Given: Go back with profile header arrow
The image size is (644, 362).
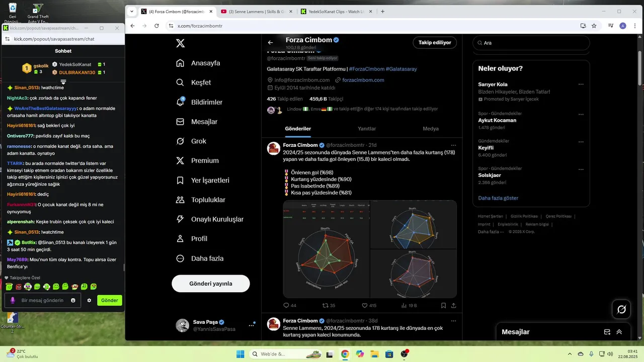Looking at the screenshot, I should tap(270, 43).
